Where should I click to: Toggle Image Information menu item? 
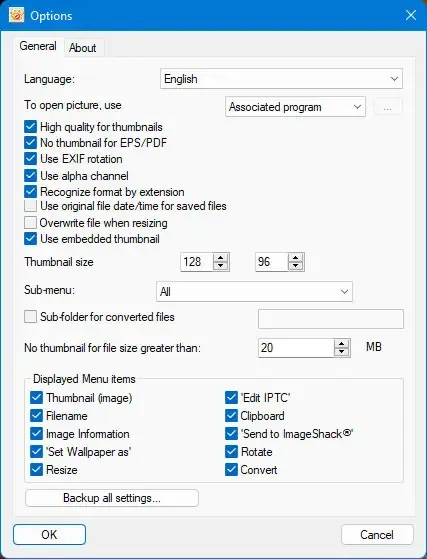[36, 434]
